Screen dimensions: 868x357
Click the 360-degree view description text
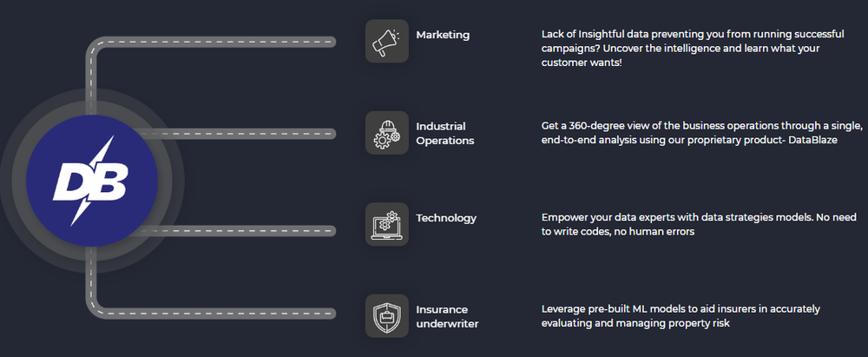point(701,133)
